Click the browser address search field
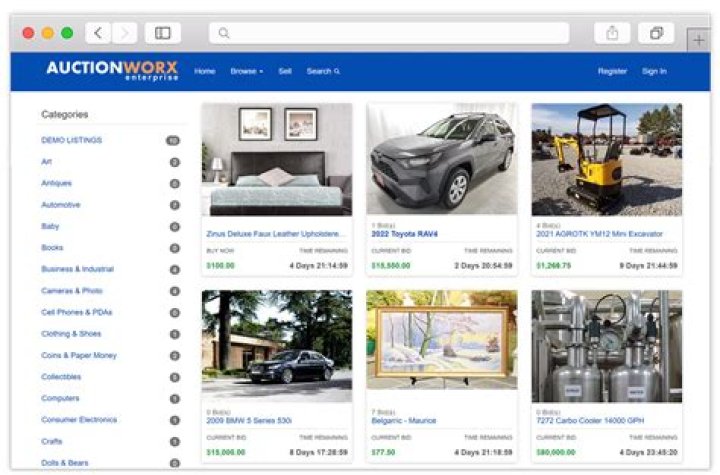 (x=390, y=33)
